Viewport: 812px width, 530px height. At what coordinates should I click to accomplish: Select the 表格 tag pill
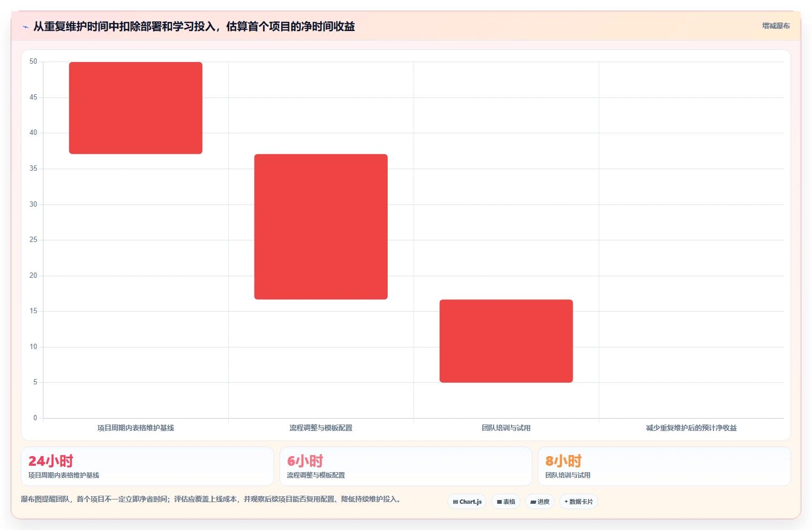(506, 502)
